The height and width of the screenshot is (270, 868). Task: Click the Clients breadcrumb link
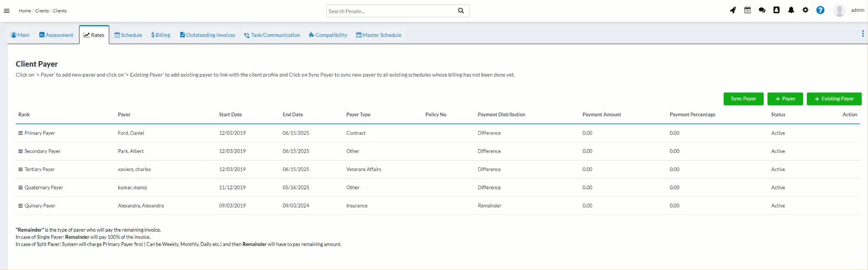pyautogui.click(x=42, y=11)
